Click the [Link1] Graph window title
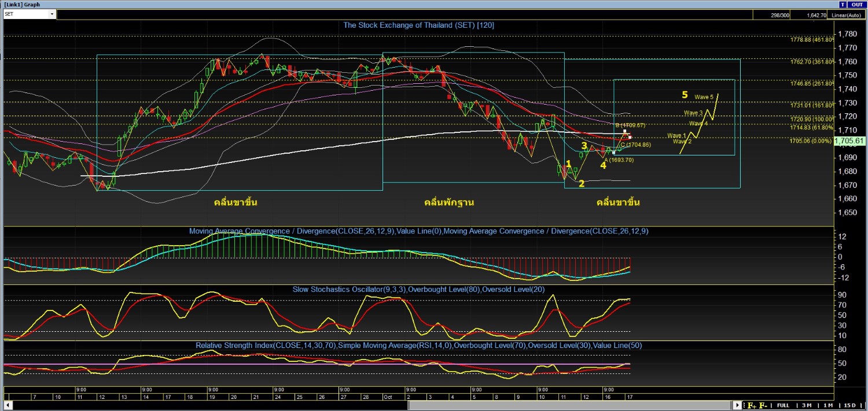Viewport: 868px width, 411px height. click(22, 4)
